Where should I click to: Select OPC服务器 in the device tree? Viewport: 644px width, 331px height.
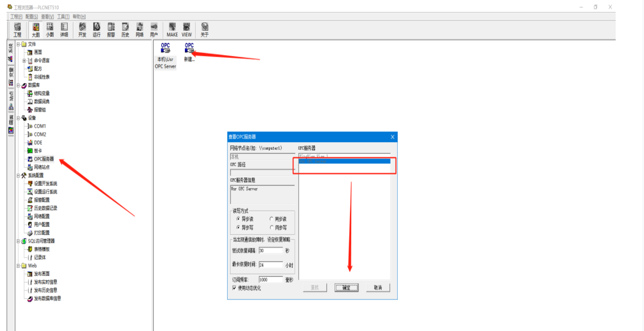[44, 159]
